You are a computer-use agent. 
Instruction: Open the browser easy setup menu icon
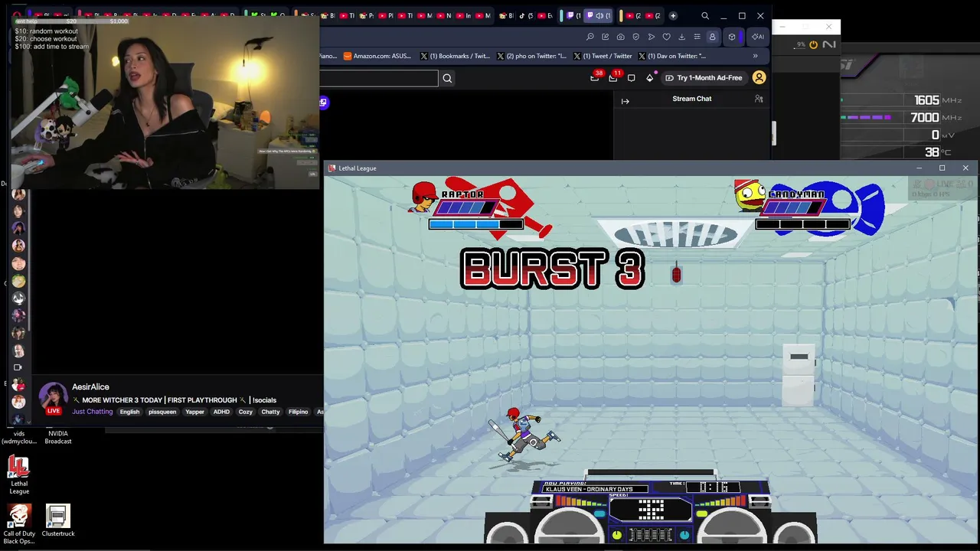tap(697, 37)
